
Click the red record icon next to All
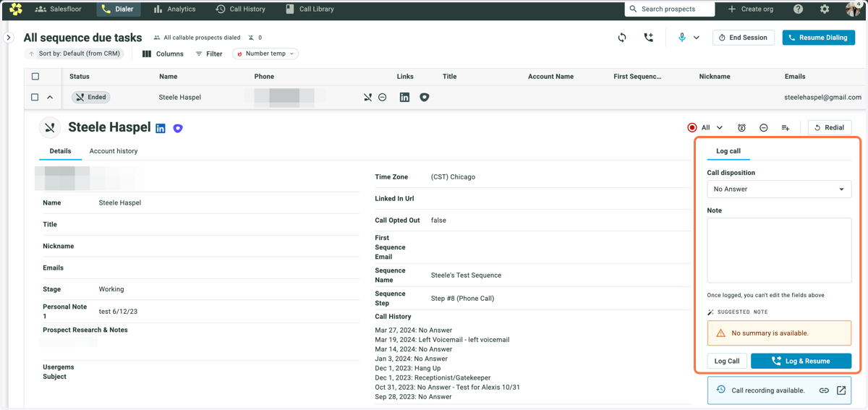click(x=692, y=127)
